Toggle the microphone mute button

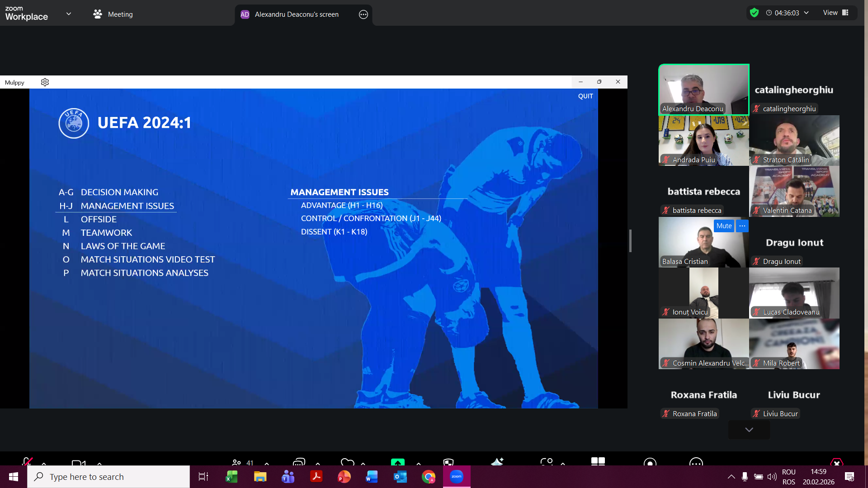tap(27, 462)
